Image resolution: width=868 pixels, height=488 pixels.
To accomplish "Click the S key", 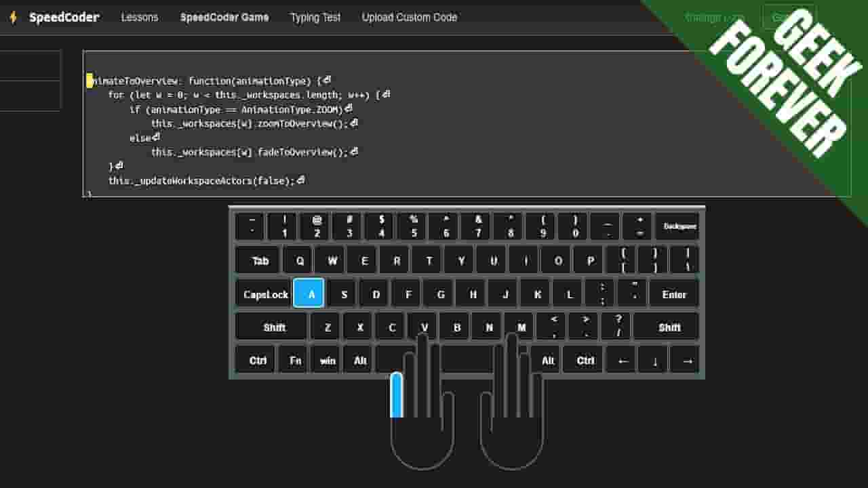I will (342, 294).
